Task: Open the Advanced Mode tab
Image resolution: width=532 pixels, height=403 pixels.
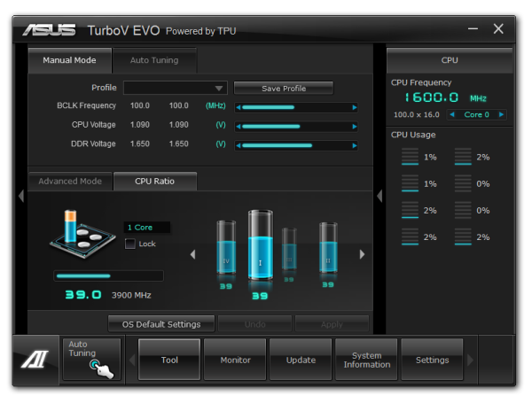Action: 70,182
